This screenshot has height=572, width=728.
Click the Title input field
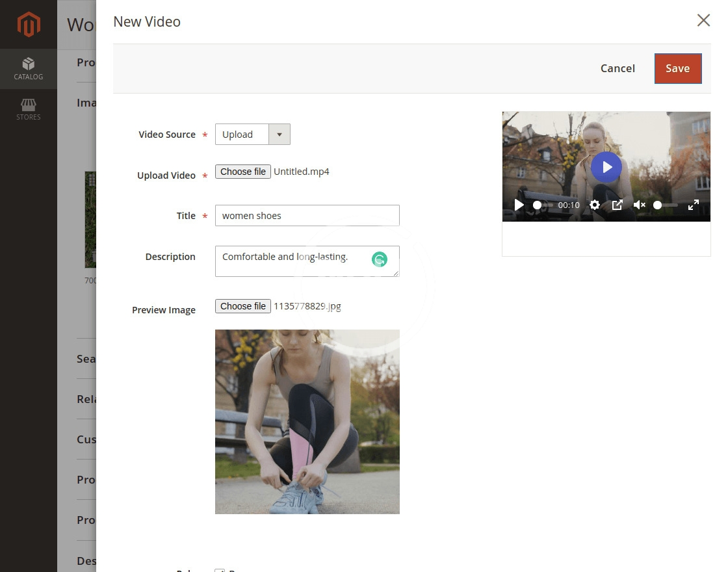click(x=307, y=216)
